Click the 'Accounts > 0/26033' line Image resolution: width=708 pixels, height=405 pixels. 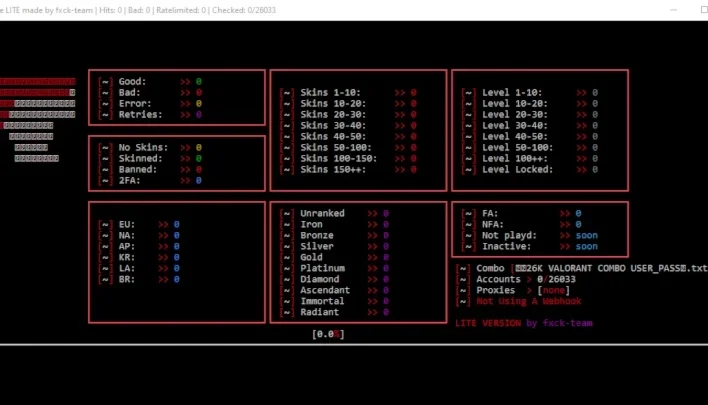click(x=516, y=279)
